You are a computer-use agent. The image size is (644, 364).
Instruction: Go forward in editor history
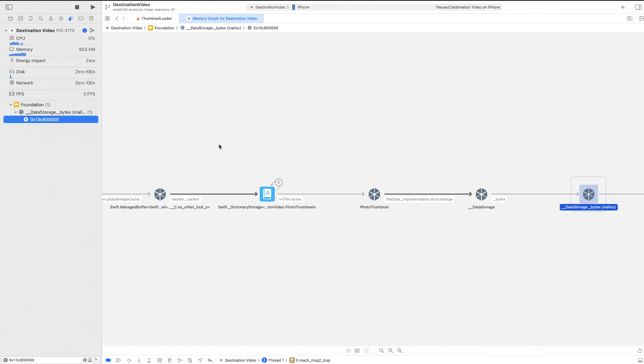(x=123, y=19)
